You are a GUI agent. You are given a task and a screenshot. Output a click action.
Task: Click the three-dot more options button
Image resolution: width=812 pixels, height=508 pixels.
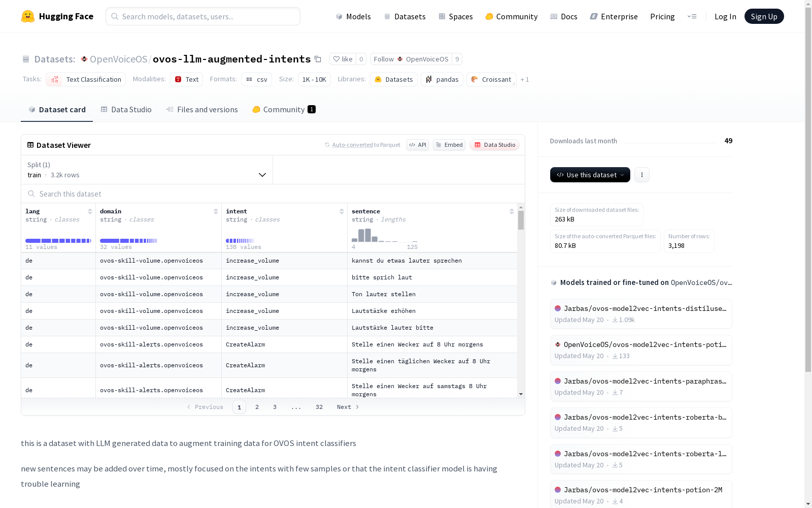[642, 175]
